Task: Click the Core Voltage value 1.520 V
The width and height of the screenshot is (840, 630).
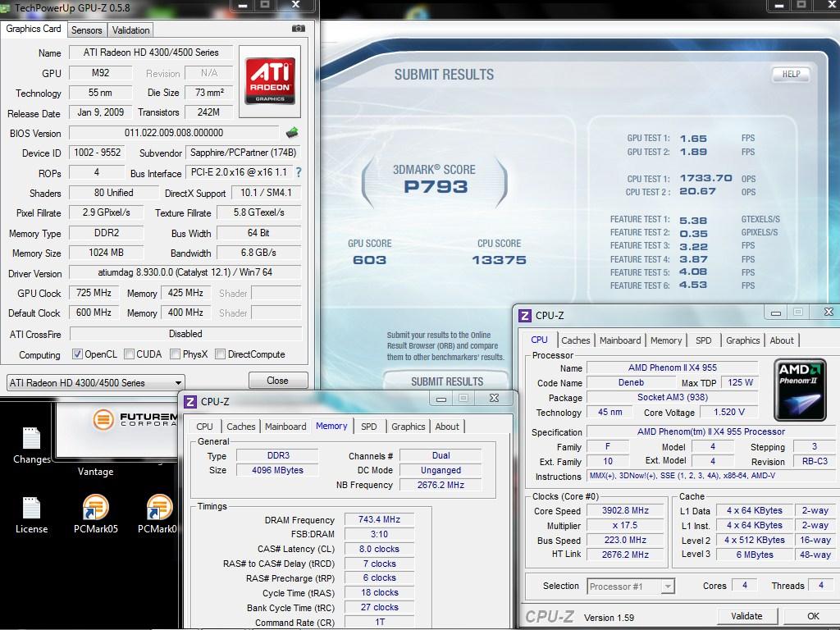Action: pos(729,412)
